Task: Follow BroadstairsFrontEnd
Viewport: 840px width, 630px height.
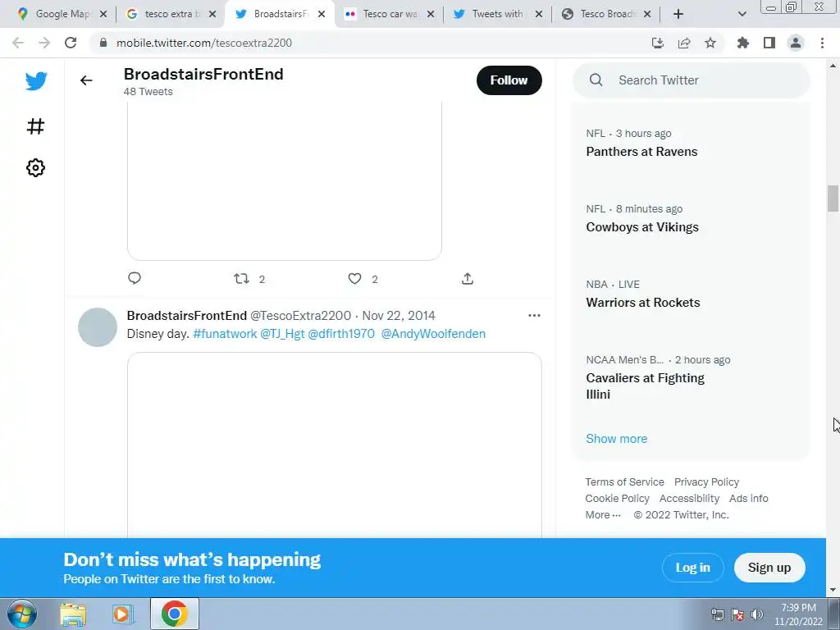Action: [509, 80]
